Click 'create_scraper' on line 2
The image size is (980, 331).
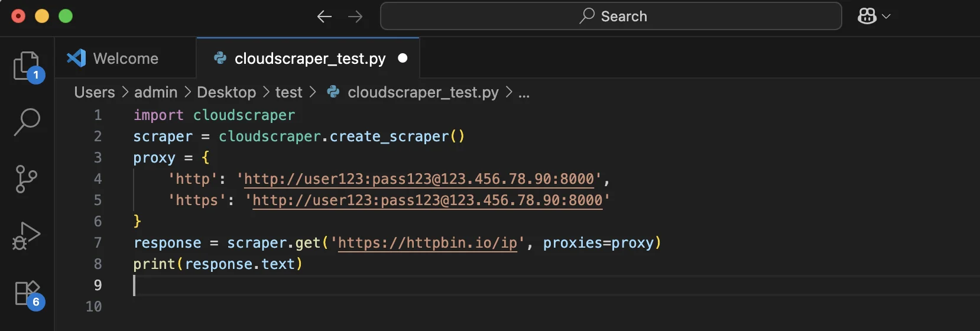tap(390, 137)
